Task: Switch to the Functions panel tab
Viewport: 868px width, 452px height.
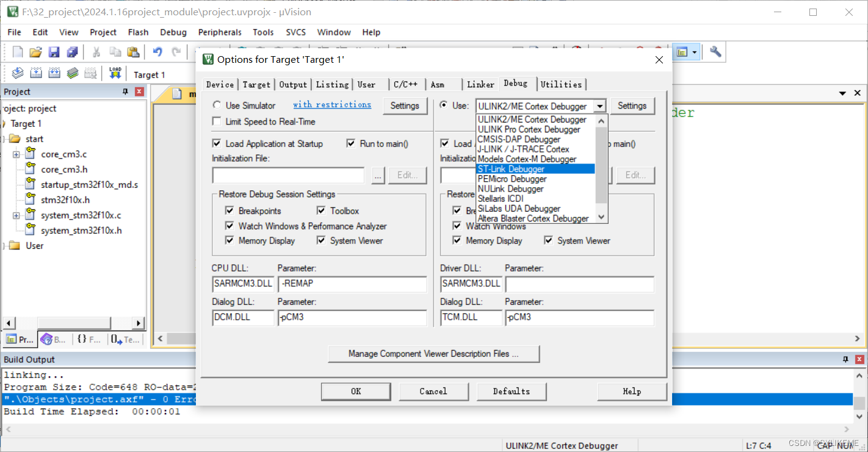Action: [89, 340]
